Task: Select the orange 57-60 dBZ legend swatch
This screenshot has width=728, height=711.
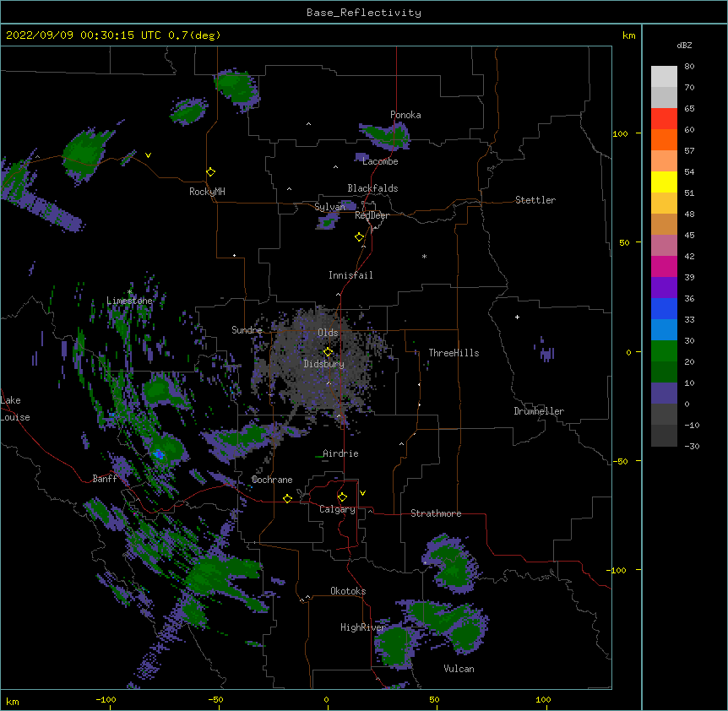Action: 664,139
